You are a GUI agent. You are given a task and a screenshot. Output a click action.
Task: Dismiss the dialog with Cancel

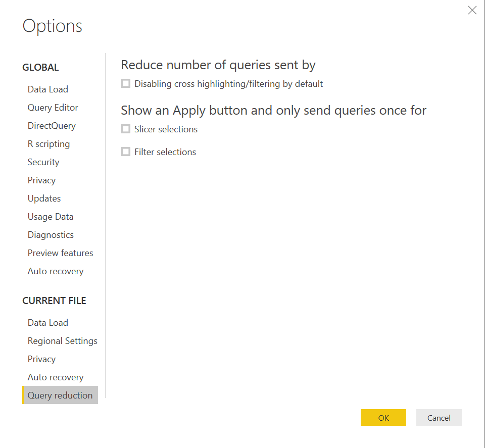439,417
